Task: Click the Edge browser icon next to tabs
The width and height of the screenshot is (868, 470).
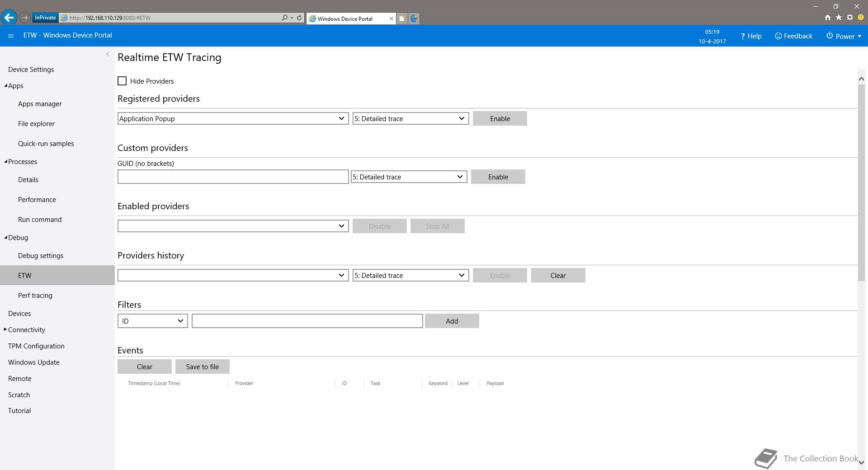Action: (x=414, y=19)
